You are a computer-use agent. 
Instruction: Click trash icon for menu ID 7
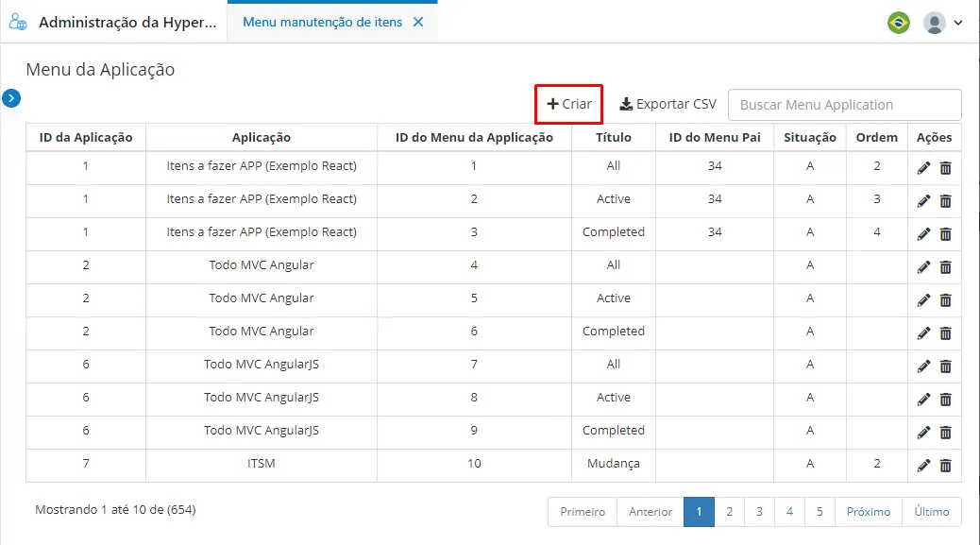(x=946, y=366)
